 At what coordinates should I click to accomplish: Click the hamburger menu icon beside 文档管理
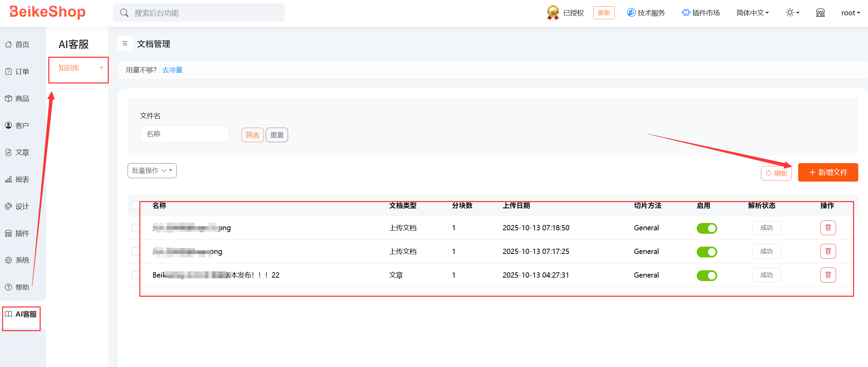(x=125, y=44)
